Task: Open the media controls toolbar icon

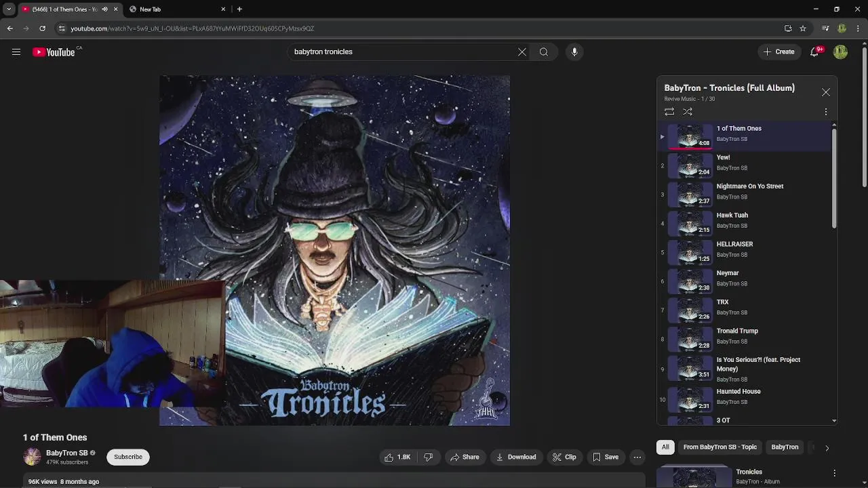Action: point(825,28)
